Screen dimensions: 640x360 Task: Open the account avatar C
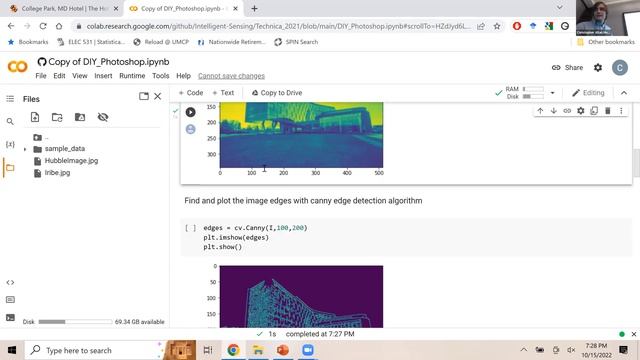click(620, 68)
